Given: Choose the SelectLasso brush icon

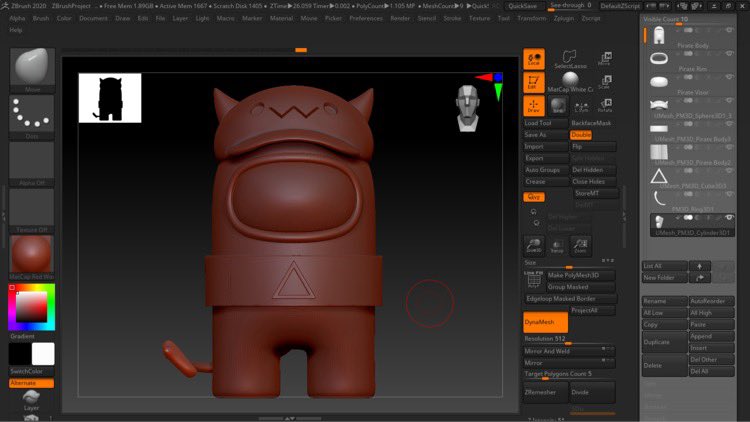Looking at the screenshot, I should point(570,59).
